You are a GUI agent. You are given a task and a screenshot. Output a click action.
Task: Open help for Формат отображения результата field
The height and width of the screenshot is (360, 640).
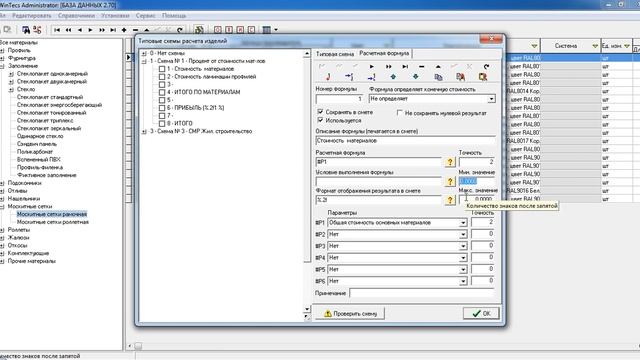[450, 200]
